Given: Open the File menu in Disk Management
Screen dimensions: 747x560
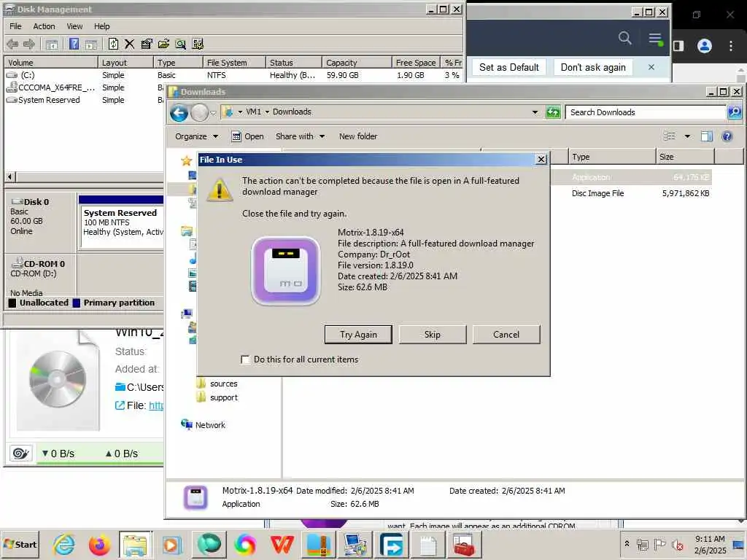Looking at the screenshot, I should tap(16, 26).
